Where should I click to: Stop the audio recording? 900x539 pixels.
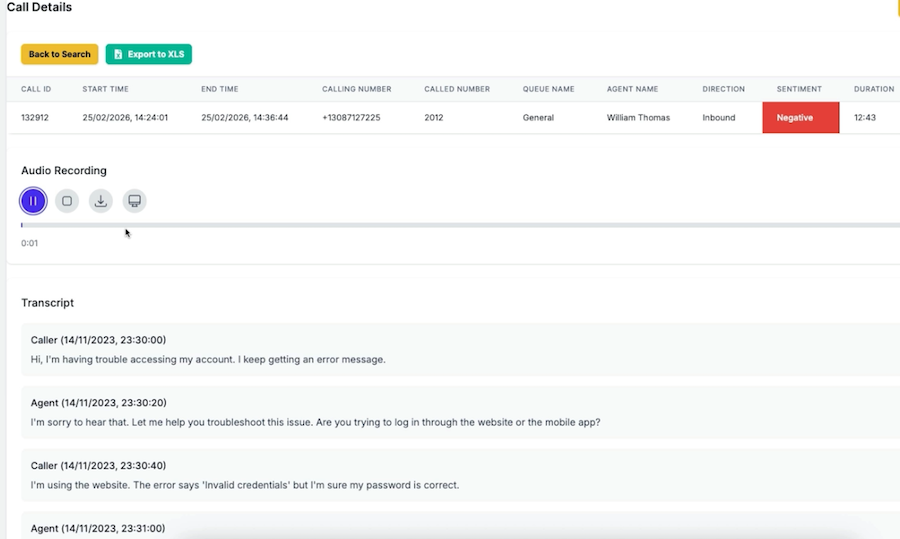pyautogui.click(x=67, y=201)
